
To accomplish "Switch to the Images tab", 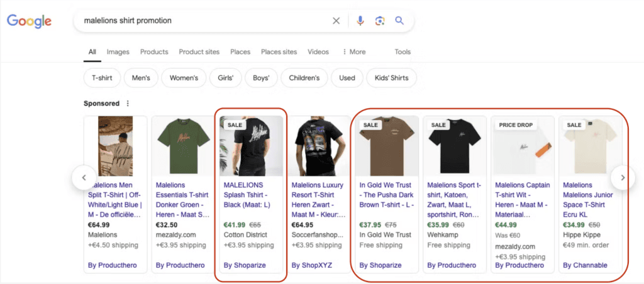I will tap(118, 52).
